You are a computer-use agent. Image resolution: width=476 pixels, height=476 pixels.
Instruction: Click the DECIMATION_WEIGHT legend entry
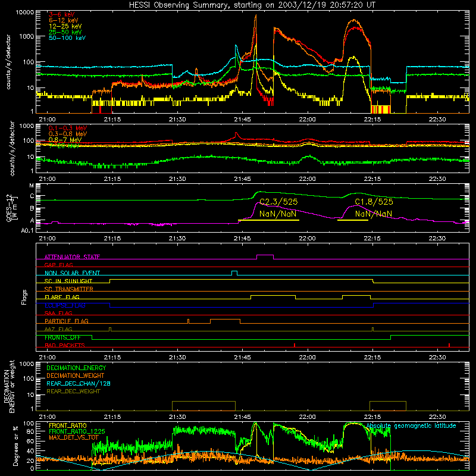point(76,375)
